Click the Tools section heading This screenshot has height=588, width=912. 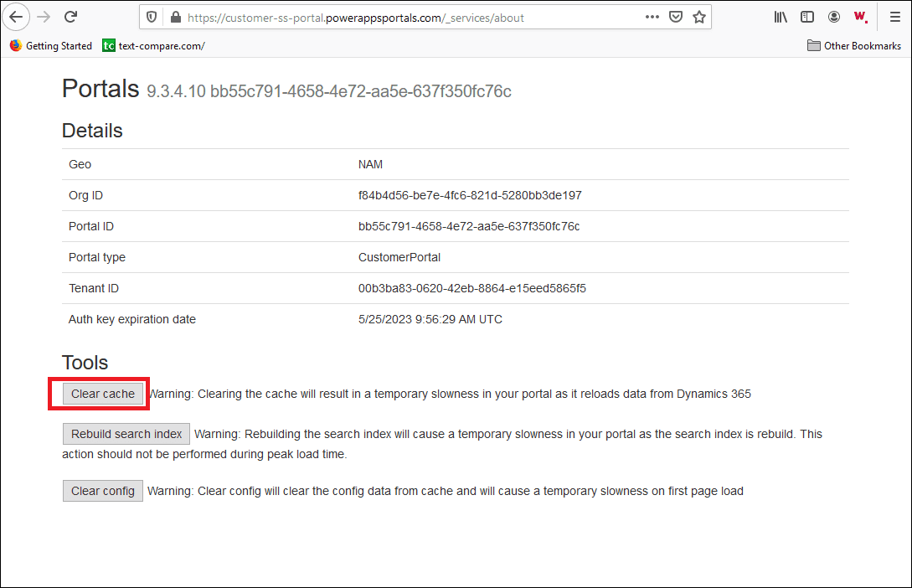click(85, 363)
